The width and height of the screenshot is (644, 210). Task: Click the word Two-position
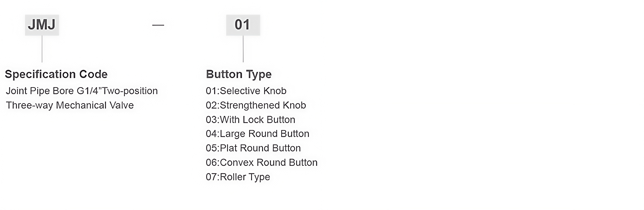tap(130, 91)
